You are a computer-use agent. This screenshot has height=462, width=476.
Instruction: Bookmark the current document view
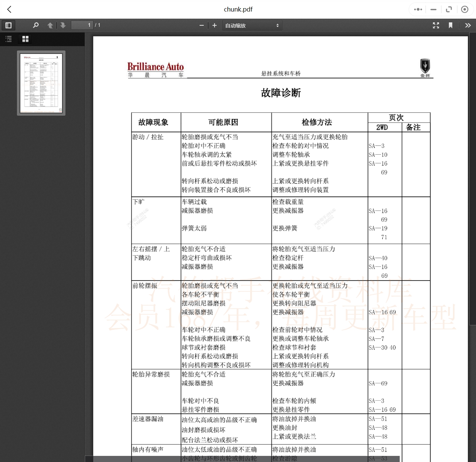tap(451, 25)
